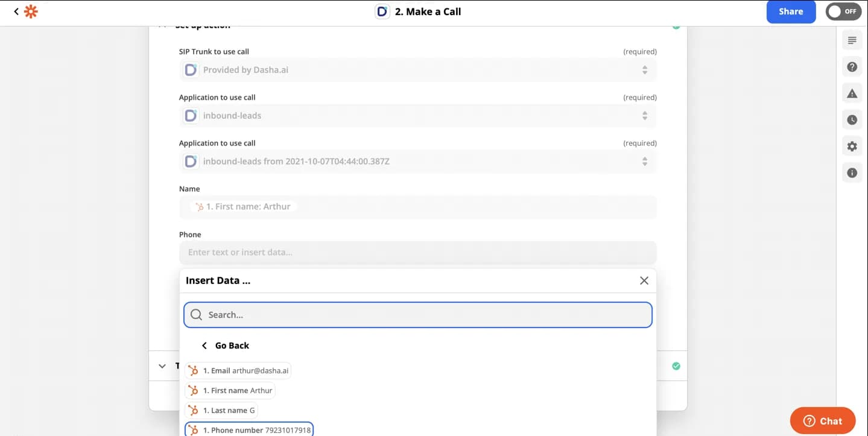Click the Share button

coord(791,11)
